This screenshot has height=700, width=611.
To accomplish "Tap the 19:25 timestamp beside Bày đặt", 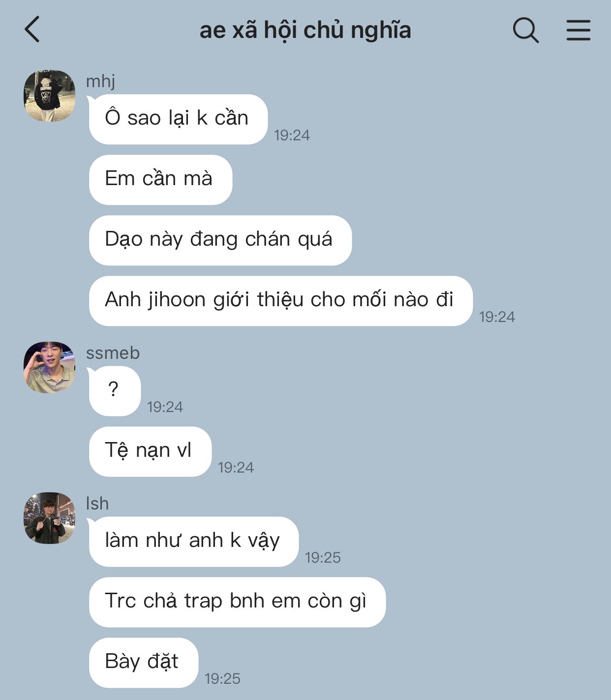I will pyautogui.click(x=222, y=679).
